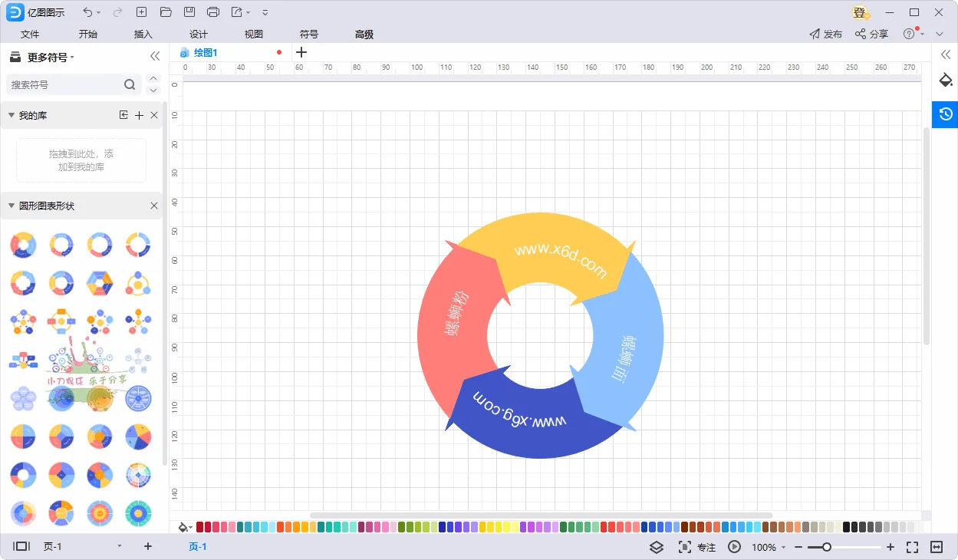The height and width of the screenshot is (560, 958).
Task: Click the 分享 share button
Action: click(872, 34)
